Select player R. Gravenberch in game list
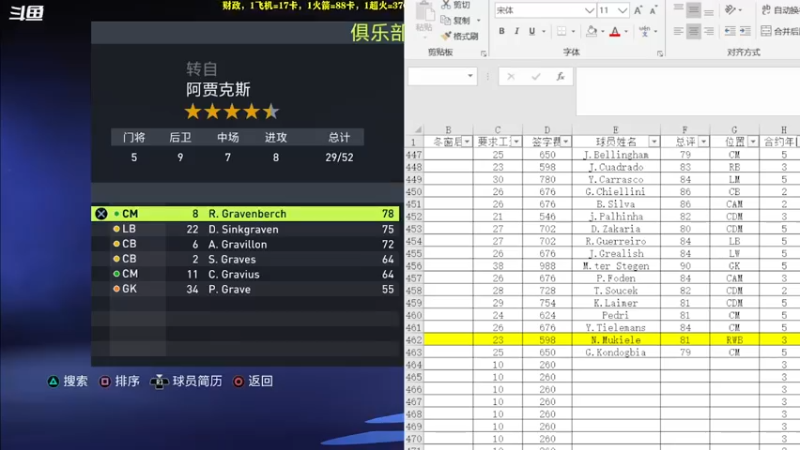The image size is (800, 450). pos(245,214)
